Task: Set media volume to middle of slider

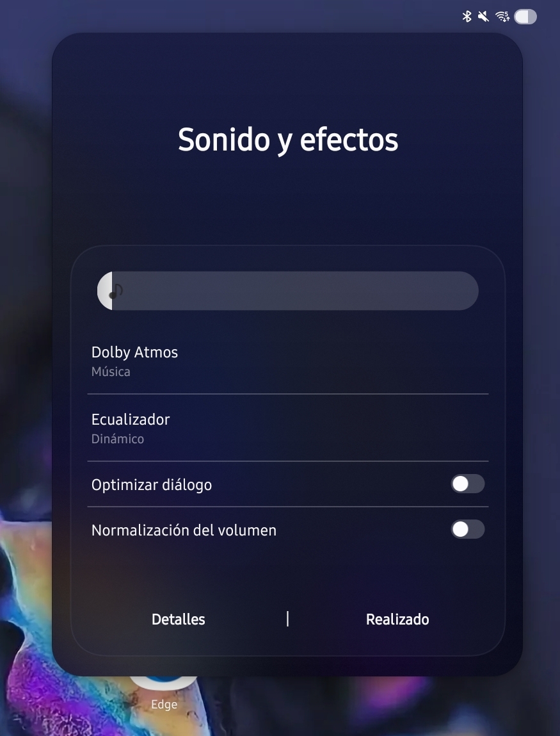Action: point(287,291)
